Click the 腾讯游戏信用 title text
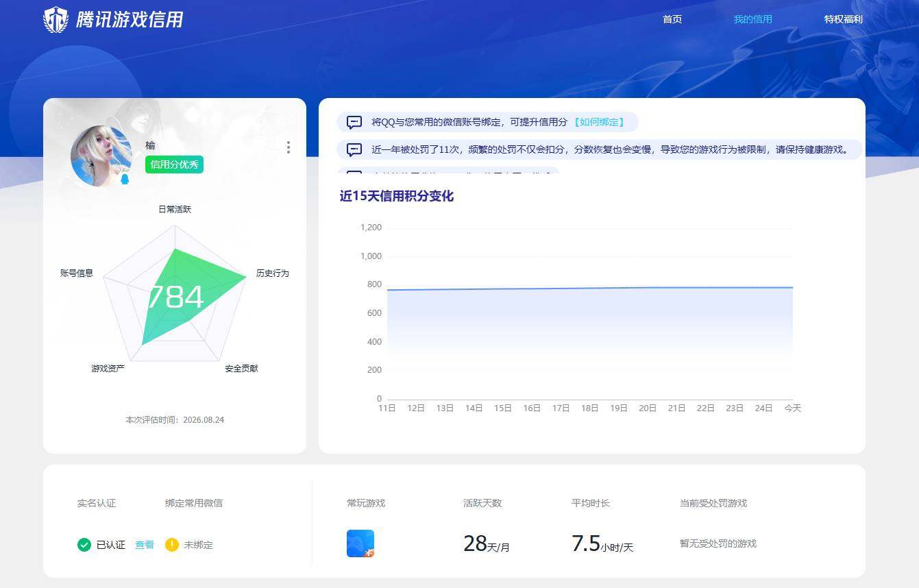Screen dimensions: 919x588 pyautogui.click(x=130, y=19)
